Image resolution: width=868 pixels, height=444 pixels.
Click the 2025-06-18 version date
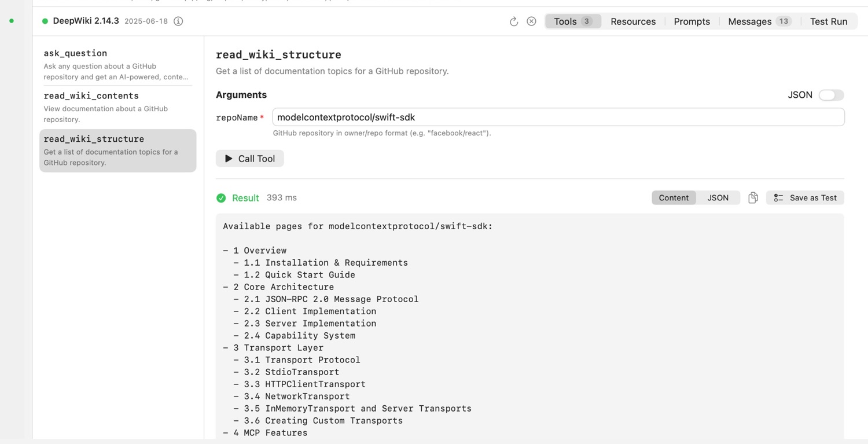pos(146,21)
